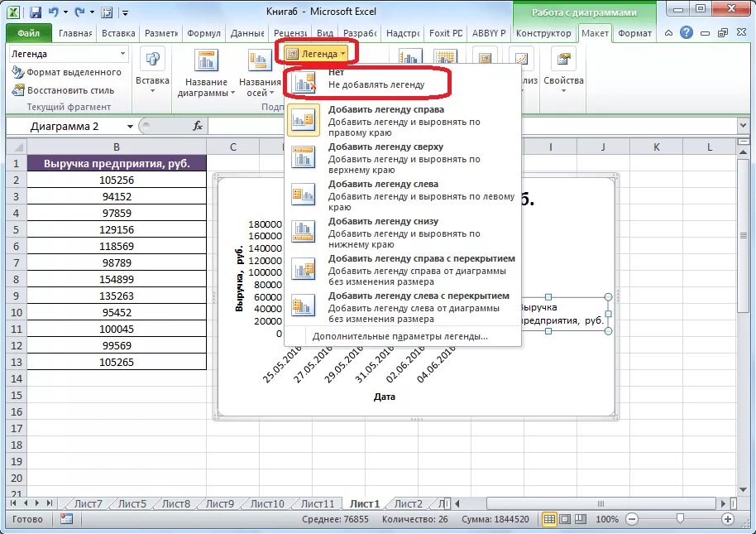Open the Undo history dropdown arrow
This screenshot has height=534, width=756.
click(x=66, y=12)
